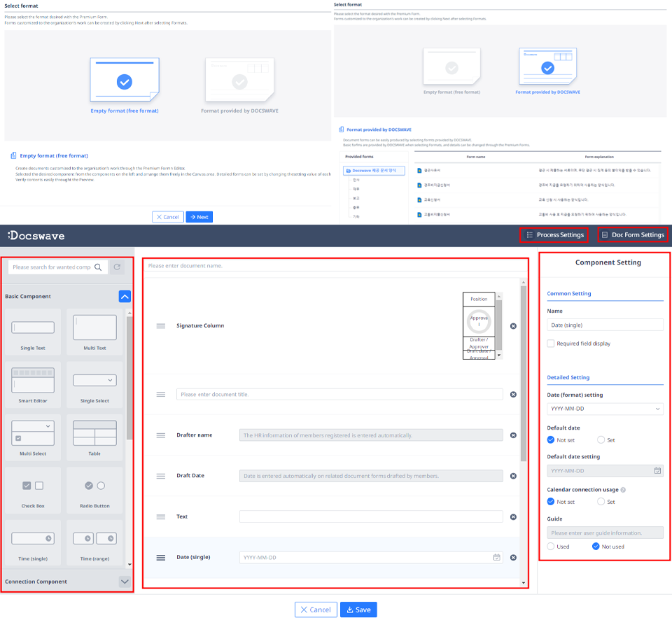Click the form canvas vertical scrollbar

[524, 374]
